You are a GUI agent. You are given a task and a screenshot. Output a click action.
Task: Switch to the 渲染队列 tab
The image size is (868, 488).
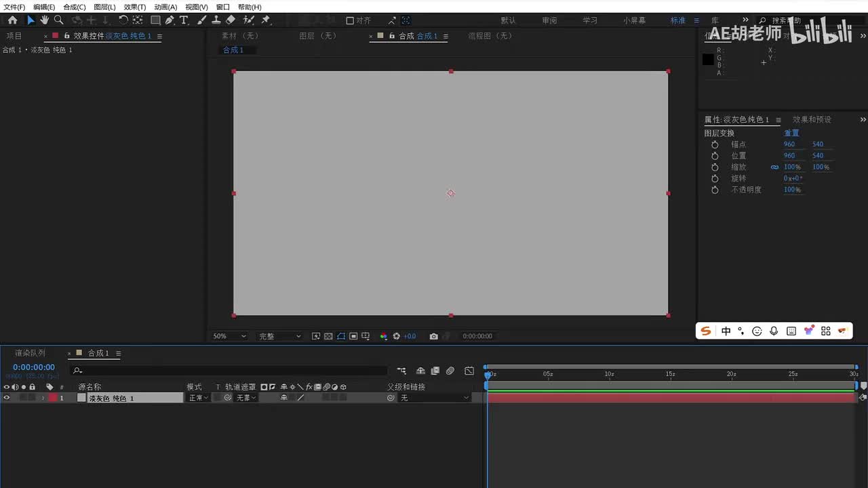pyautogui.click(x=30, y=353)
